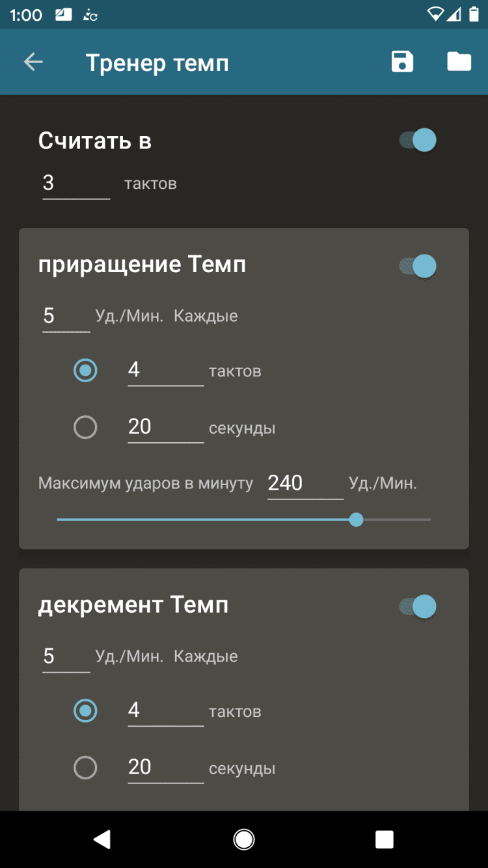488x868 pixels.
Task: Click the save preset floppy icon
Action: tap(402, 62)
